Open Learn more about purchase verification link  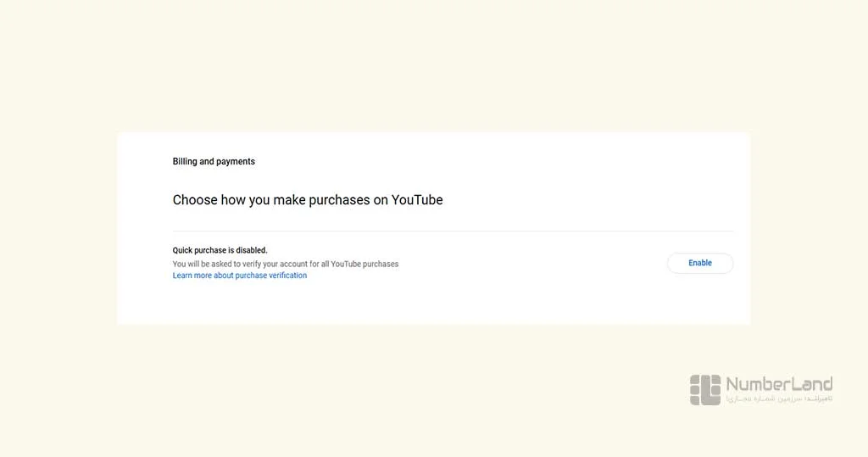(240, 276)
